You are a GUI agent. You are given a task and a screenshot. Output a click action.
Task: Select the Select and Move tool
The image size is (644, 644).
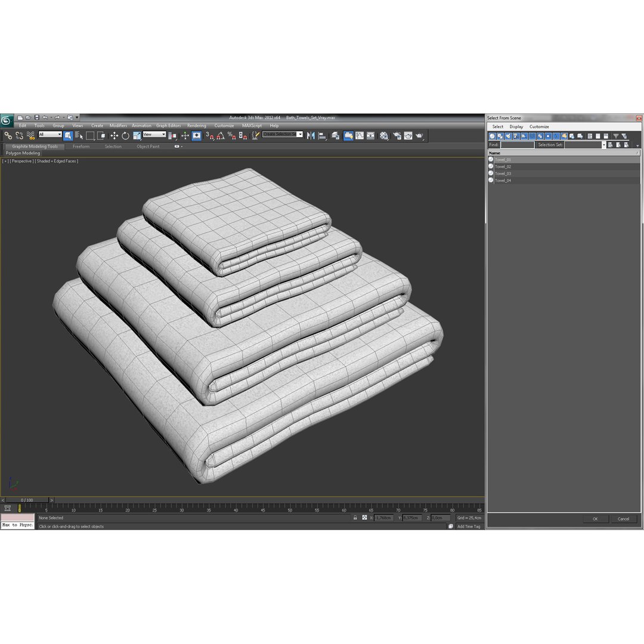pos(114,135)
